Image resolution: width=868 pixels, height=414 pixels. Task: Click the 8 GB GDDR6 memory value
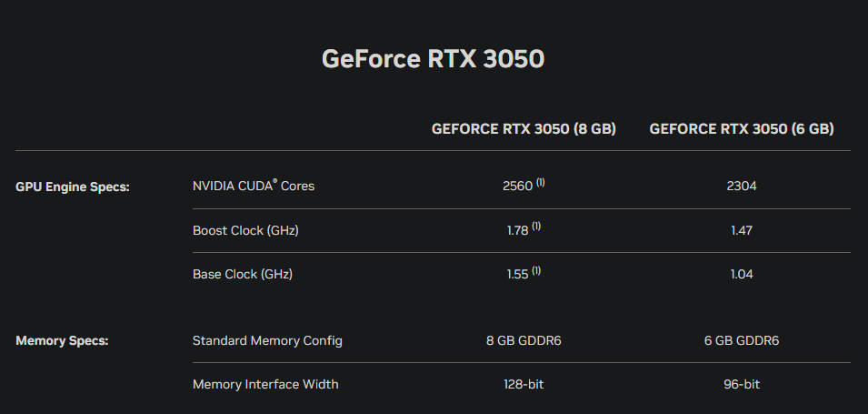[x=524, y=341]
